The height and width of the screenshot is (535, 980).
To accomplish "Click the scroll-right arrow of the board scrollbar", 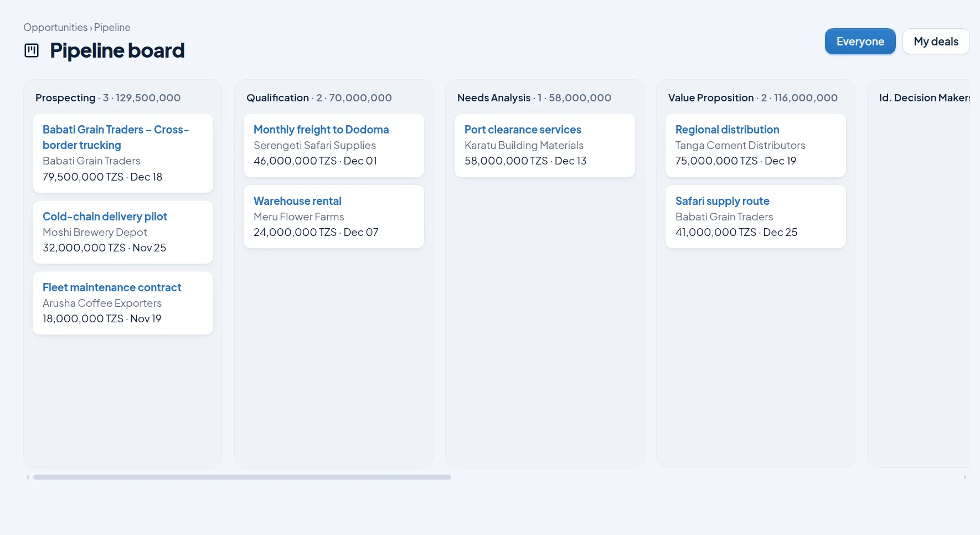I will click(x=965, y=477).
